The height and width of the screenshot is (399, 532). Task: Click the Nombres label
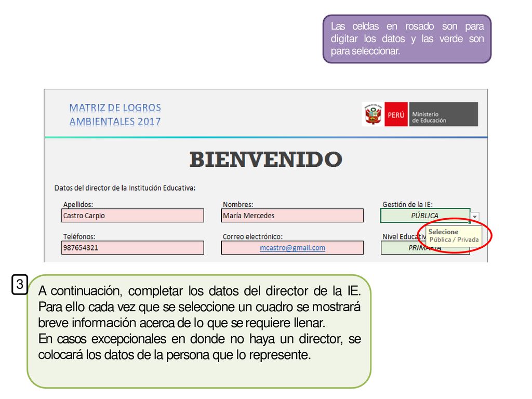(x=238, y=204)
